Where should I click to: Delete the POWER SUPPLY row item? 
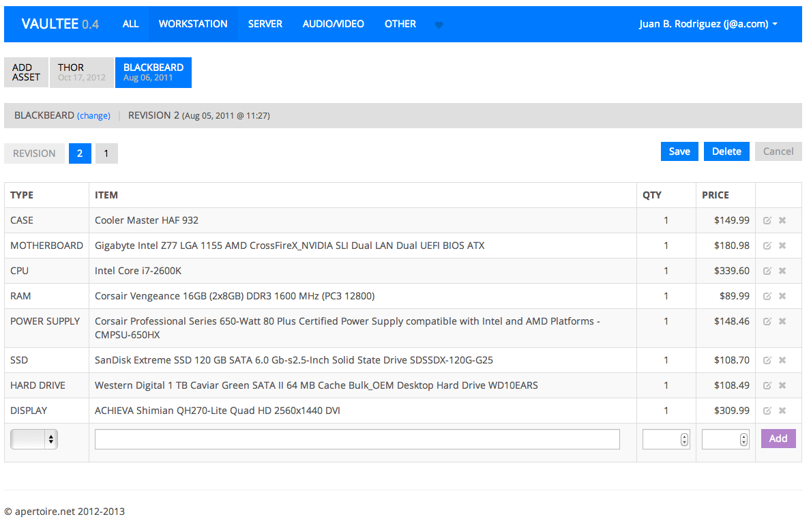click(782, 321)
